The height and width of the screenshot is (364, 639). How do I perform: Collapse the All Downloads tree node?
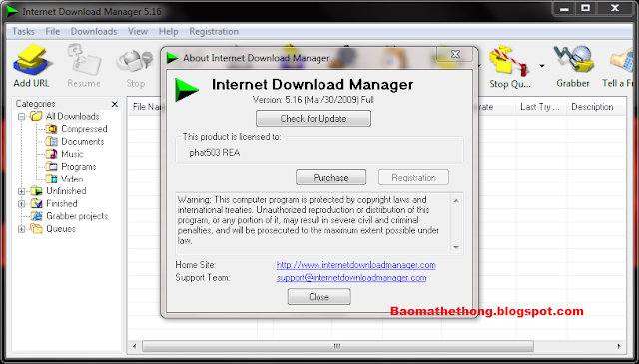pyautogui.click(x=22, y=117)
